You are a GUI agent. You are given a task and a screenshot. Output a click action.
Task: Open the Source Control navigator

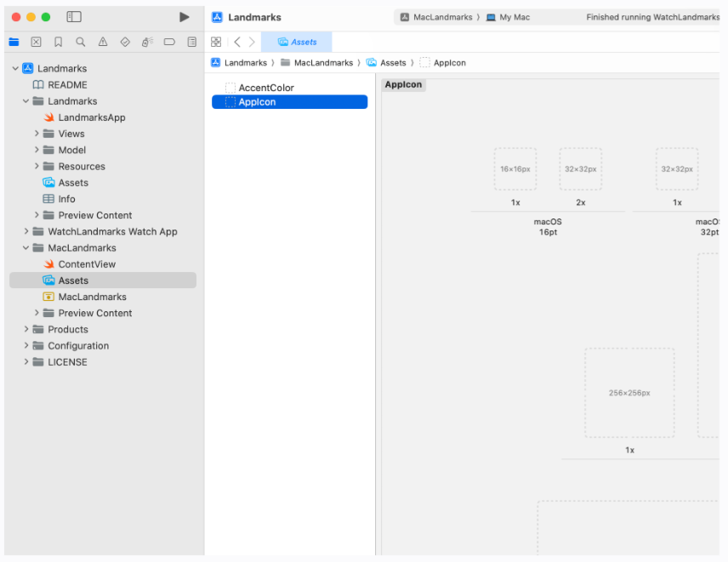[37, 43]
